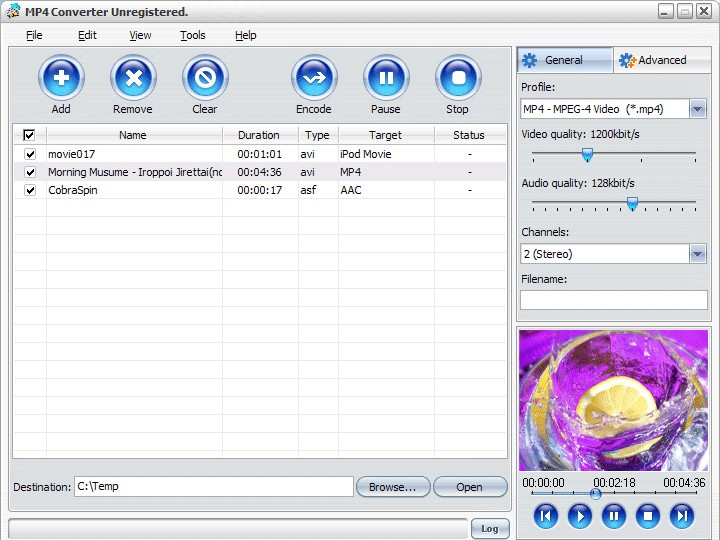Click the Pause encoding toolbar icon

click(386, 78)
